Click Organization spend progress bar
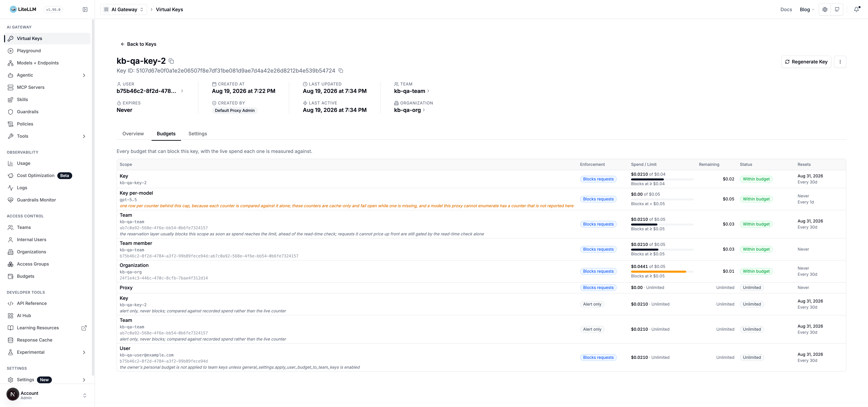 [662, 272]
